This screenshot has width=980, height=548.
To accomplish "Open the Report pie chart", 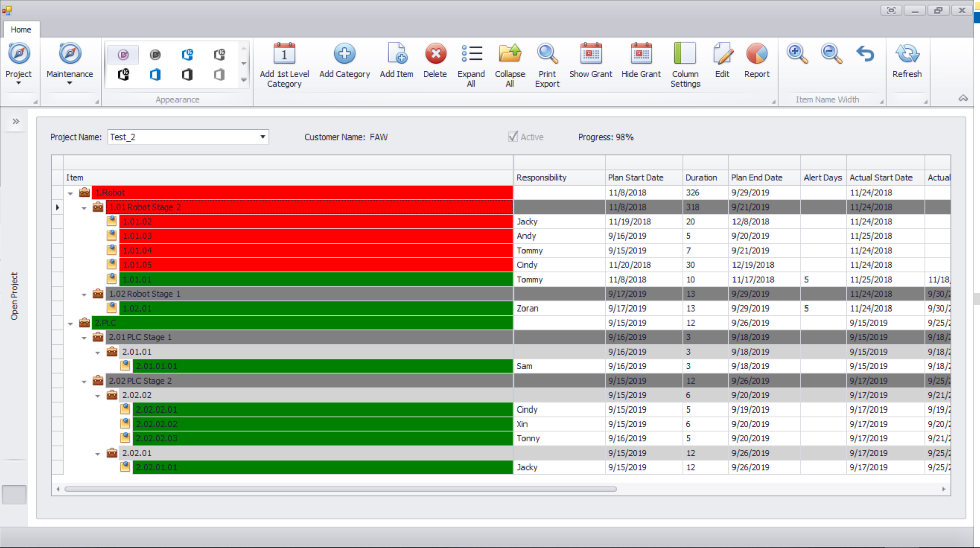I will pyautogui.click(x=757, y=54).
